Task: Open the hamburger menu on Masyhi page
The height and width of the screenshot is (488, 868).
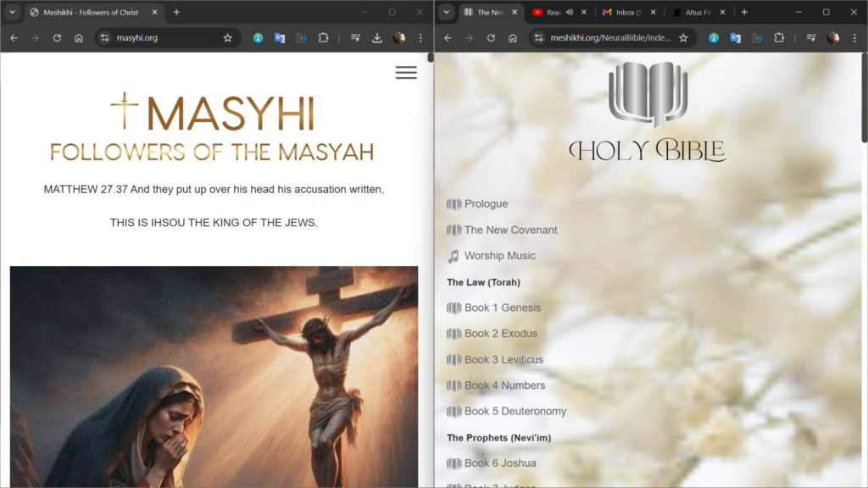Action: pyautogui.click(x=406, y=73)
